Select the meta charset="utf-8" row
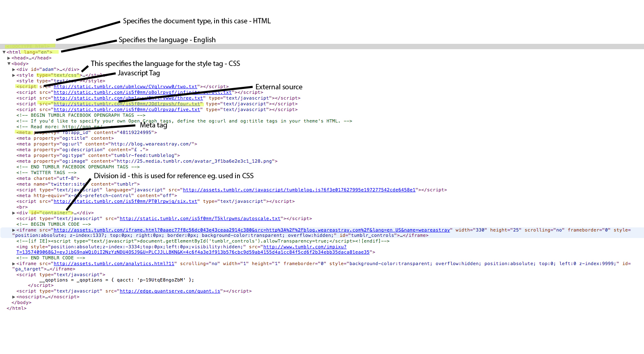Viewport: 644px width, 354px height. [48, 178]
